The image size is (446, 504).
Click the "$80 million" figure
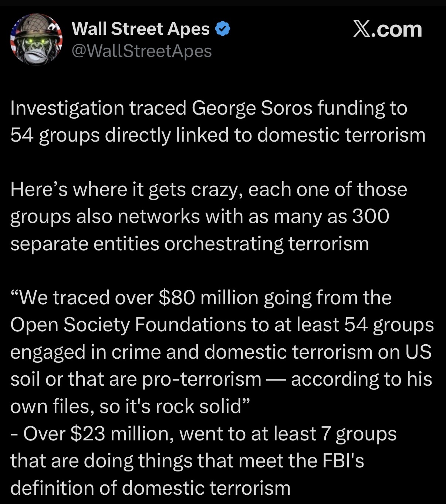pos(208,298)
